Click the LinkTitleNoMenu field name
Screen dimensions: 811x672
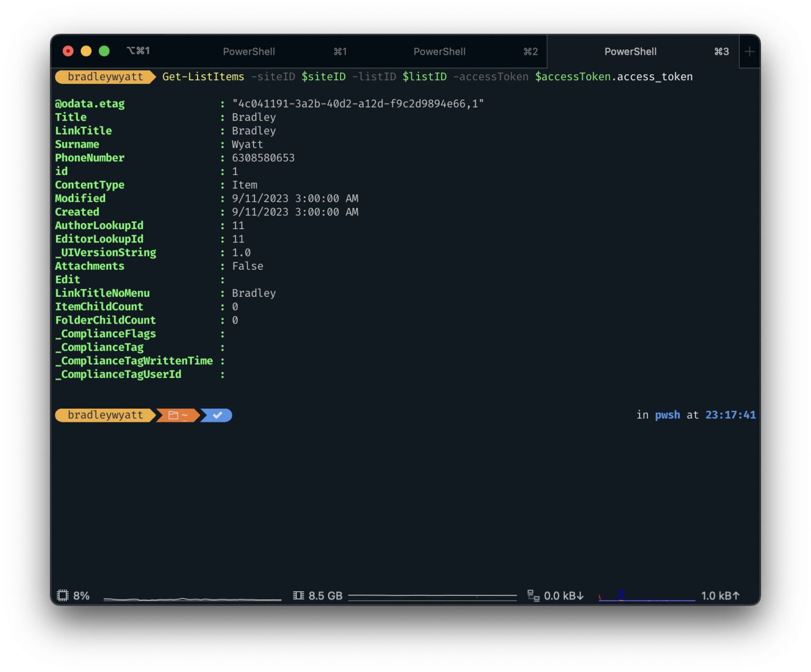(x=102, y=294)
